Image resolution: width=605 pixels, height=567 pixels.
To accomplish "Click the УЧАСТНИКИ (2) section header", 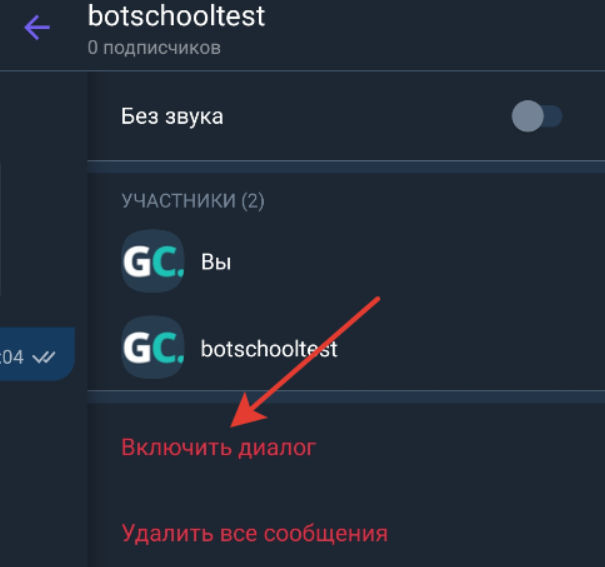I will [x=193, y=201].
